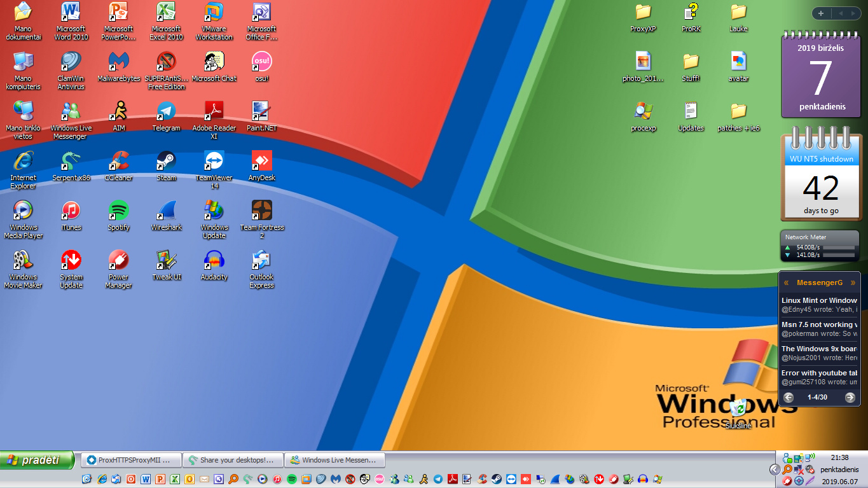Select the Tweak UI desktop shortcut
This screenshot has width=868, height=488.
pyautogui.click(x=167, y=266)
